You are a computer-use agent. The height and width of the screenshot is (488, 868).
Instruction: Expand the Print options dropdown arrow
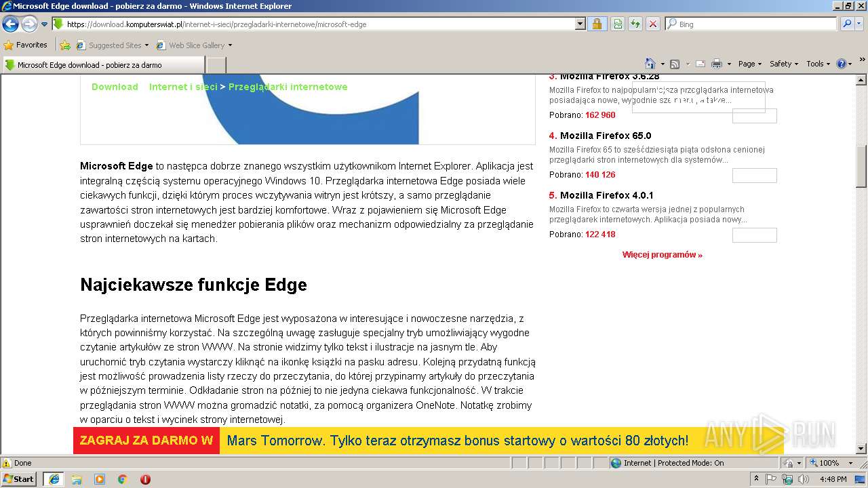pyautogui.click(x=729, y=64)
